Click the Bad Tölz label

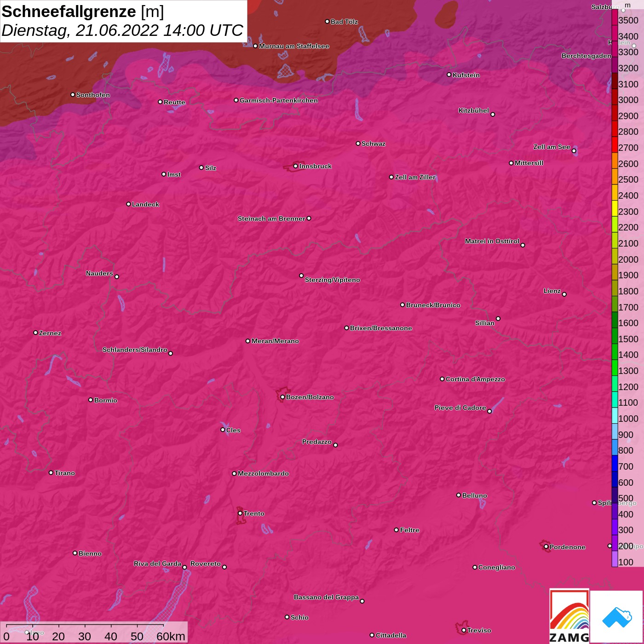click(344, 22)
